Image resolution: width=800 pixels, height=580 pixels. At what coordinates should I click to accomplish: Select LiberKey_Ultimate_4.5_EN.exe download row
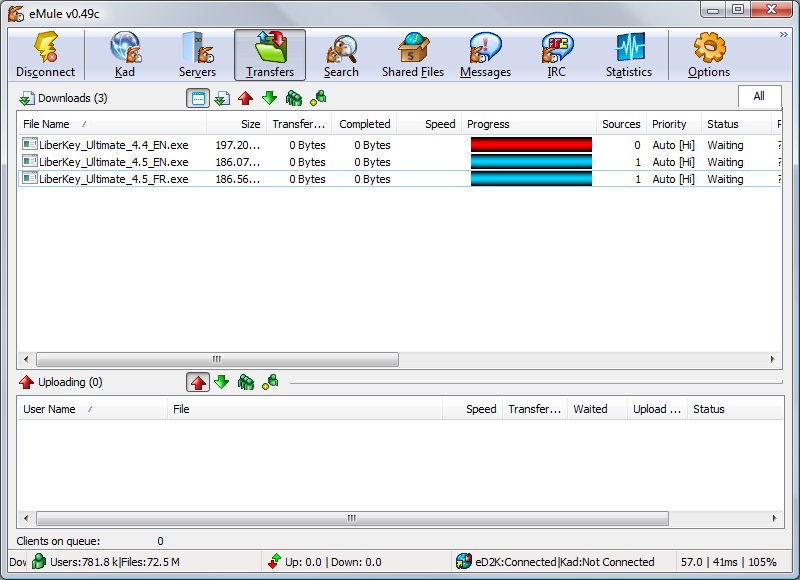tap(399, 162)
